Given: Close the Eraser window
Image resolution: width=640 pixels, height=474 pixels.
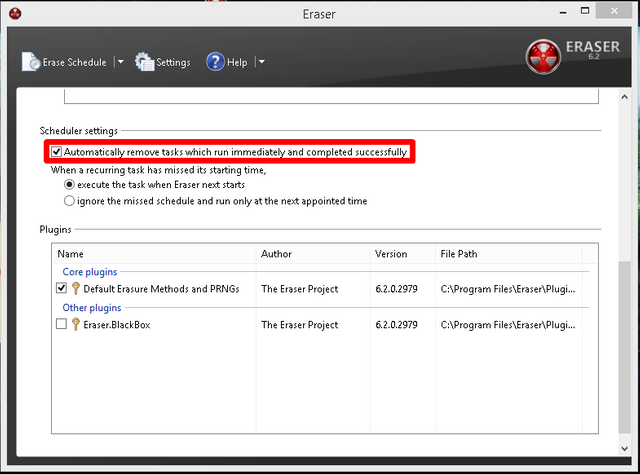Looking at the screenshot, I should click(614, 11).
